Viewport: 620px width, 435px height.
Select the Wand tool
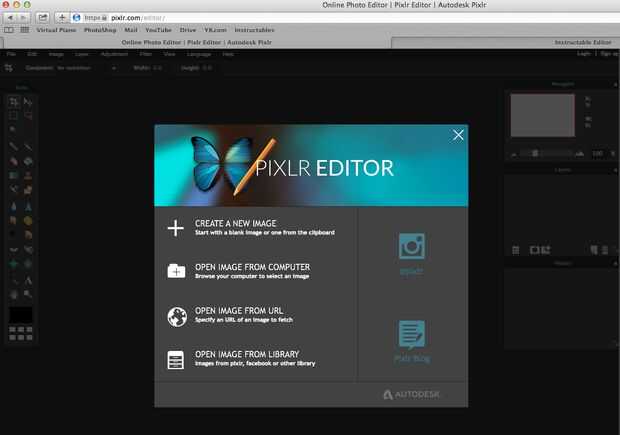click(x=14, y=129)
